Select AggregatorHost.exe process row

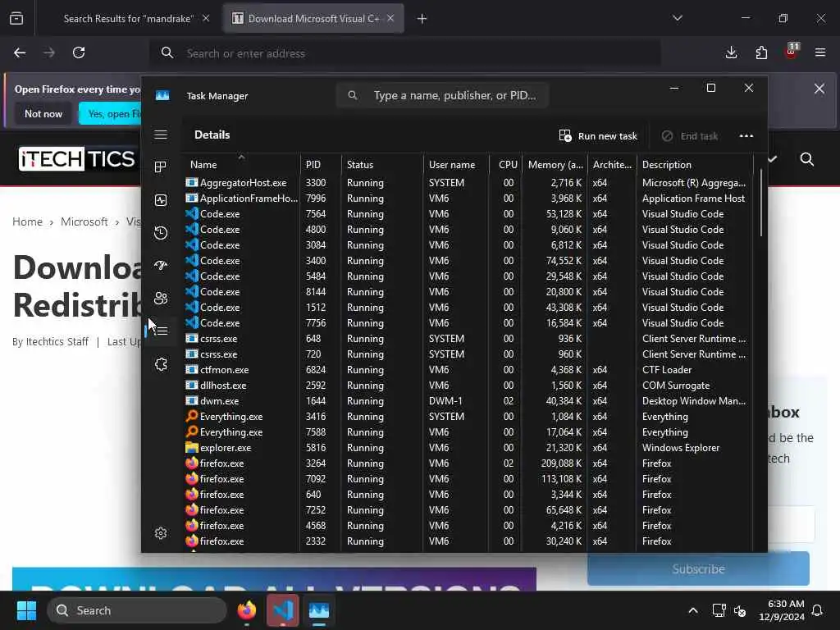[x=468, y=183]
